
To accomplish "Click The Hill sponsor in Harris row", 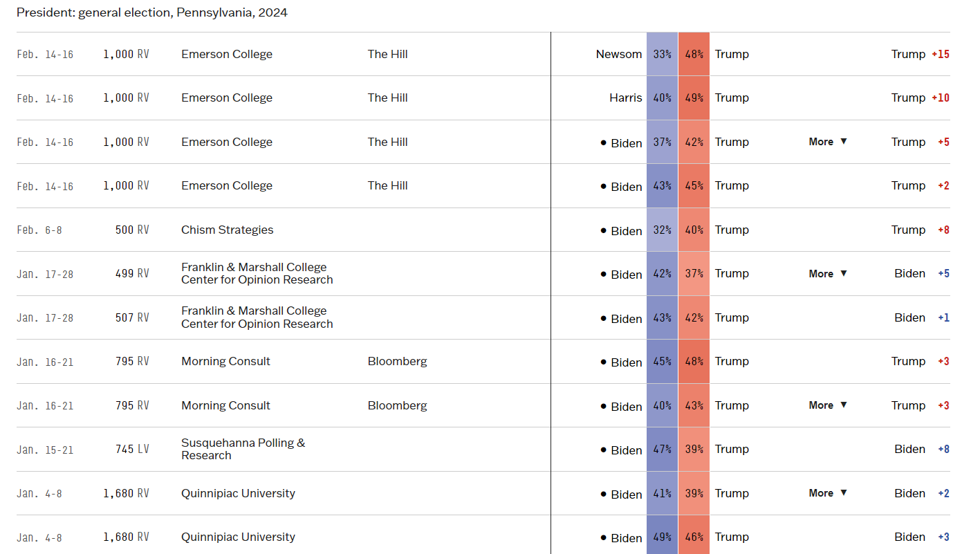I will [387, 98].
